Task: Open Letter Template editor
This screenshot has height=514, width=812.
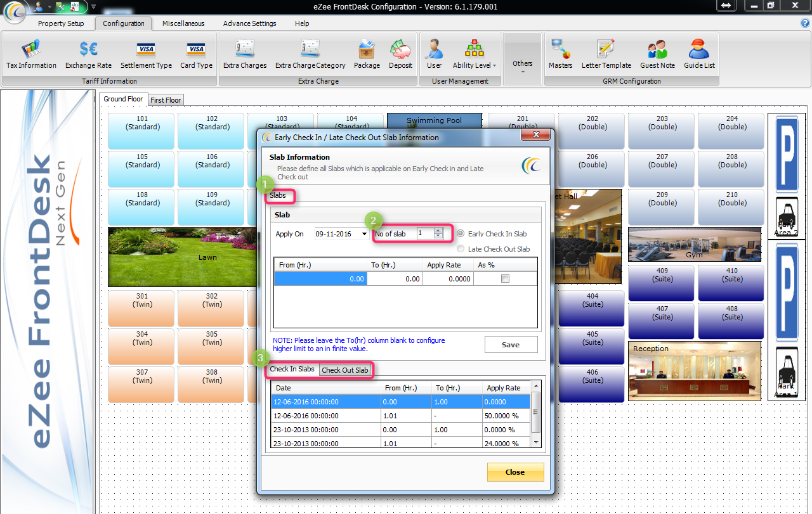Action: click(x=606, y=54)
